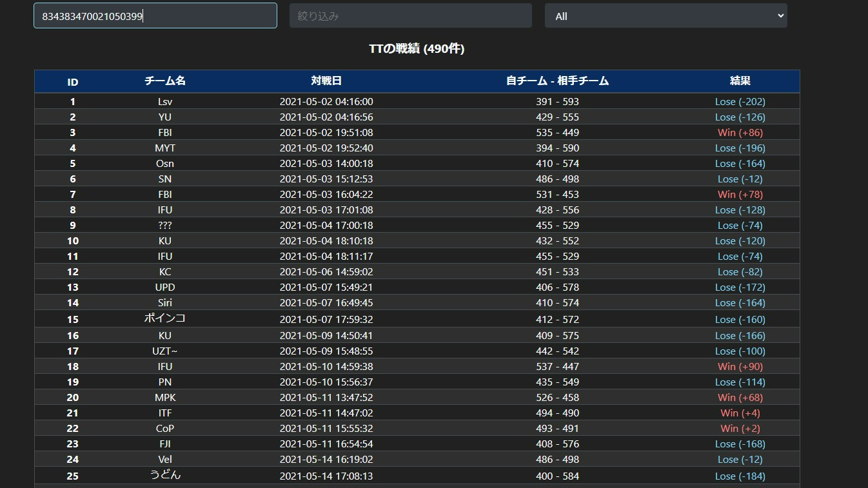
Task: Click the 自チーム - 相手チーム column header
Action: 558,81
